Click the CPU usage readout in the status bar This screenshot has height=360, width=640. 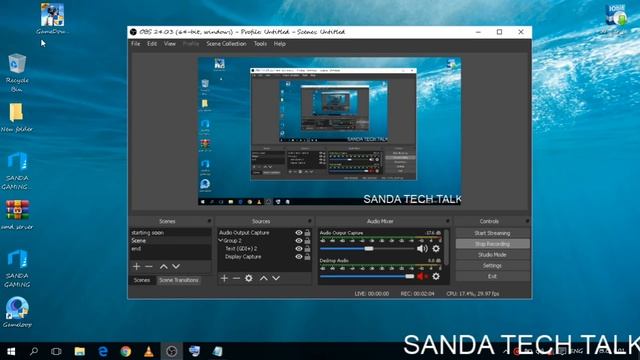(473, 293)
